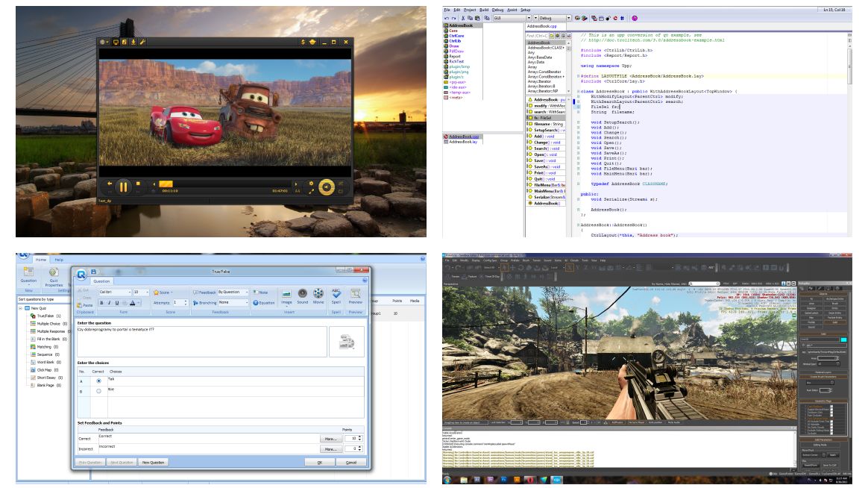Click the yellow volume knob in the player
The image size is (868, 488).
point(326,187)
